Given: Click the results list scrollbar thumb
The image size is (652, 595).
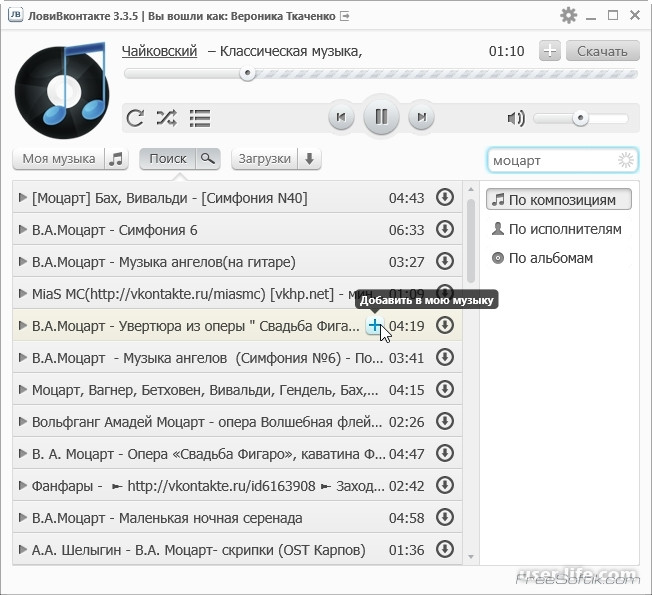Looking at the screenshot, I should coord(471,241).
